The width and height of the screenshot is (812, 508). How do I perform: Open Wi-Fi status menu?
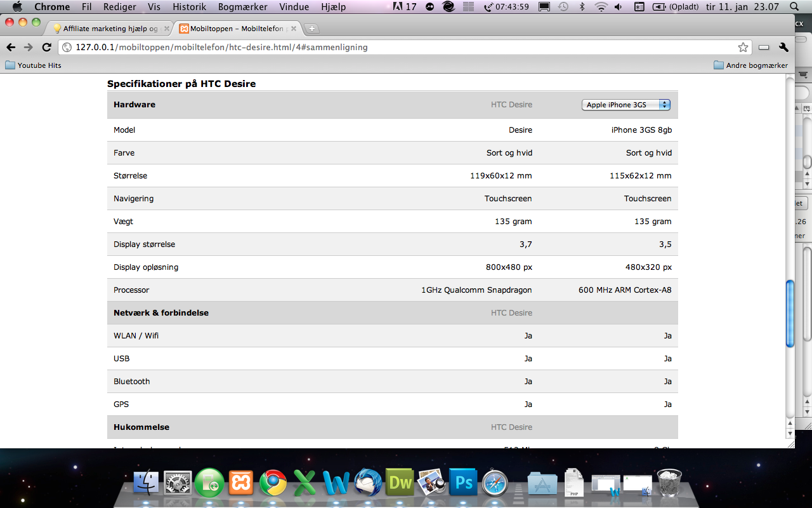click(x=600, y=7)
